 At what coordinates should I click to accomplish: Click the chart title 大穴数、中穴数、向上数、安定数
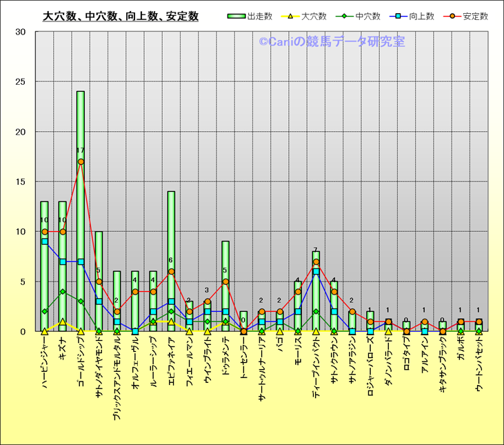click(x=121, y=16)
